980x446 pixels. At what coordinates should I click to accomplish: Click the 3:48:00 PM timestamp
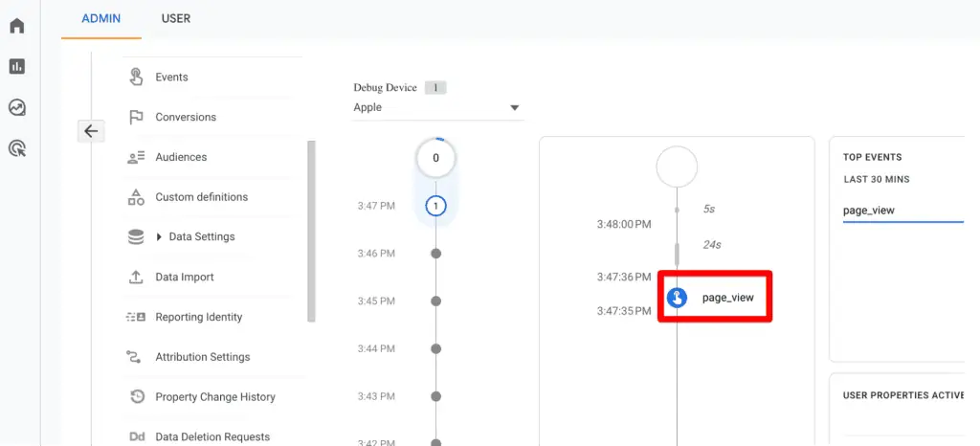624,224
